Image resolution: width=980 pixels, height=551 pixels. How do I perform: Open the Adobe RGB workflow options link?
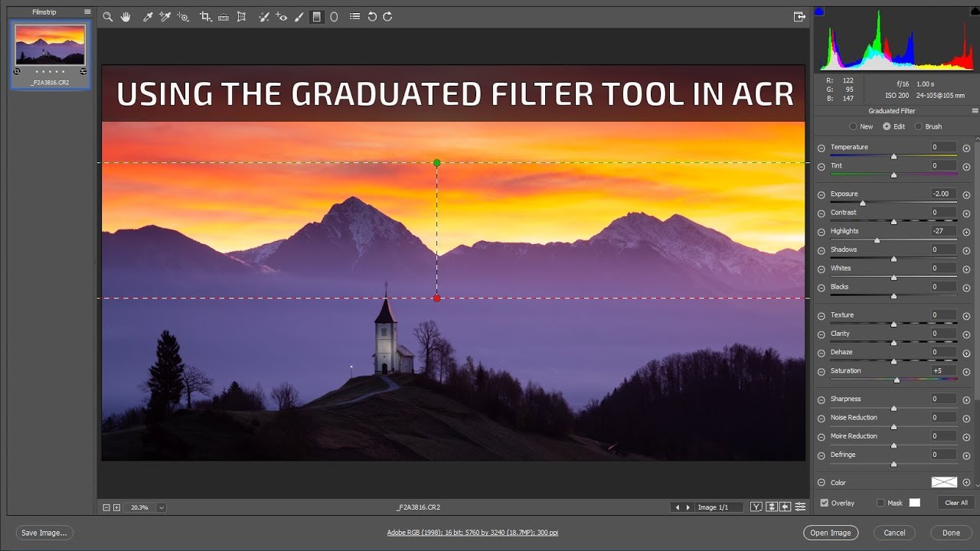(472, 533)
